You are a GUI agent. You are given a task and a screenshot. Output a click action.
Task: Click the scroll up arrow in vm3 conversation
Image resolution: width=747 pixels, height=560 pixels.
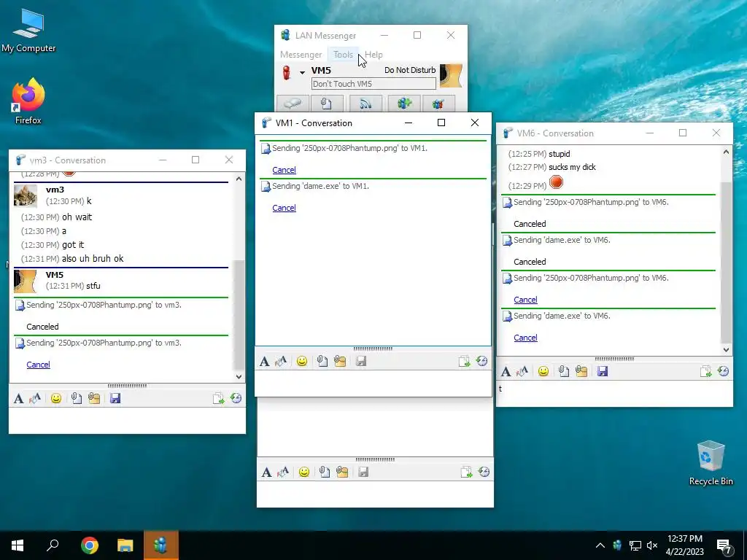click(239, 179)
